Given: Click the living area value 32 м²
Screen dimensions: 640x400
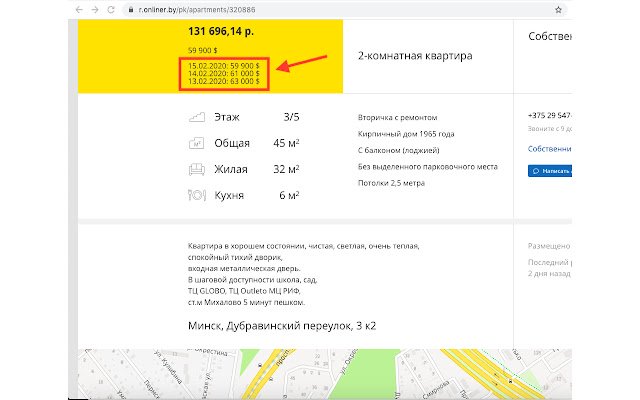Looking at the screenshot, I should click(x=286, y=169).
